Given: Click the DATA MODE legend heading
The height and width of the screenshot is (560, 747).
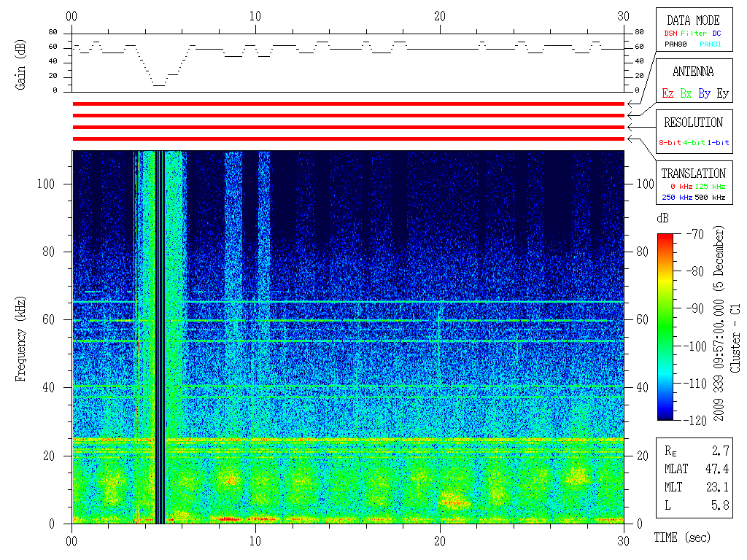Looking at the screenshot, I should (x=693, y=20).
